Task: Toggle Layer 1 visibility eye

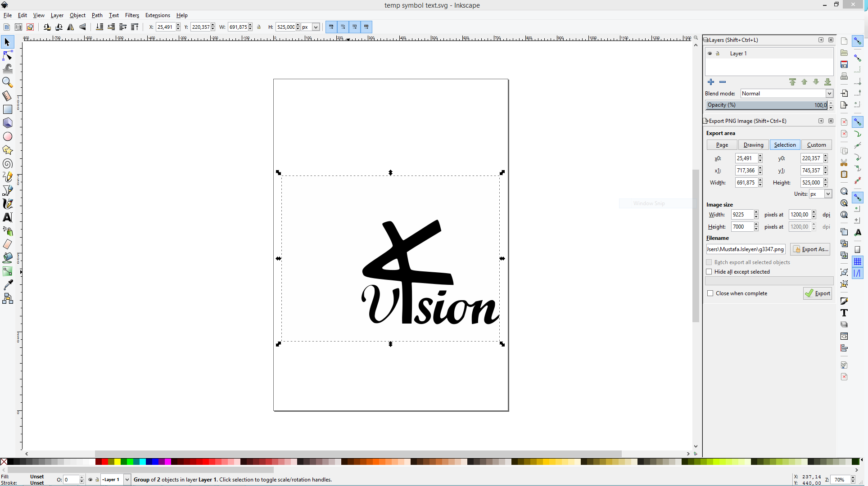Action: pyautogui.click(x=710, y=54)
